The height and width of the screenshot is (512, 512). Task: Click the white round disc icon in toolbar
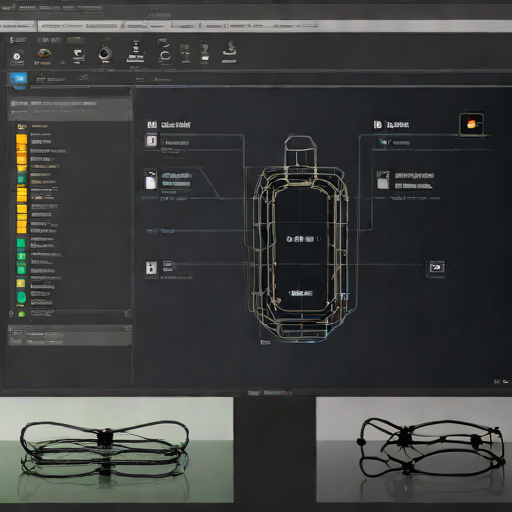(x=17, y=56)
